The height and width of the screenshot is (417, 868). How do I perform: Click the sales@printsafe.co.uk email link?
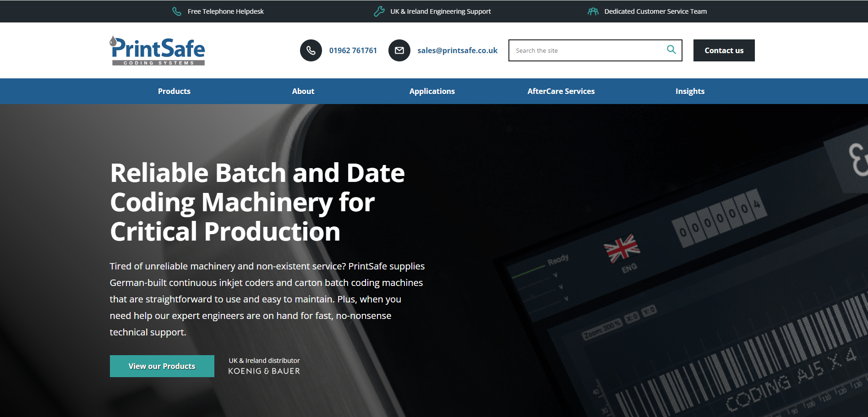point(457,50)
